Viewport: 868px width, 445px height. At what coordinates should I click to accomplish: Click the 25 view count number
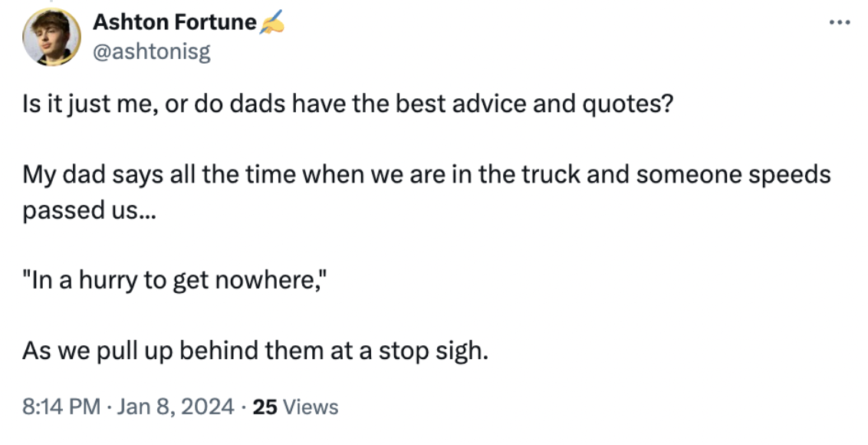265,407
